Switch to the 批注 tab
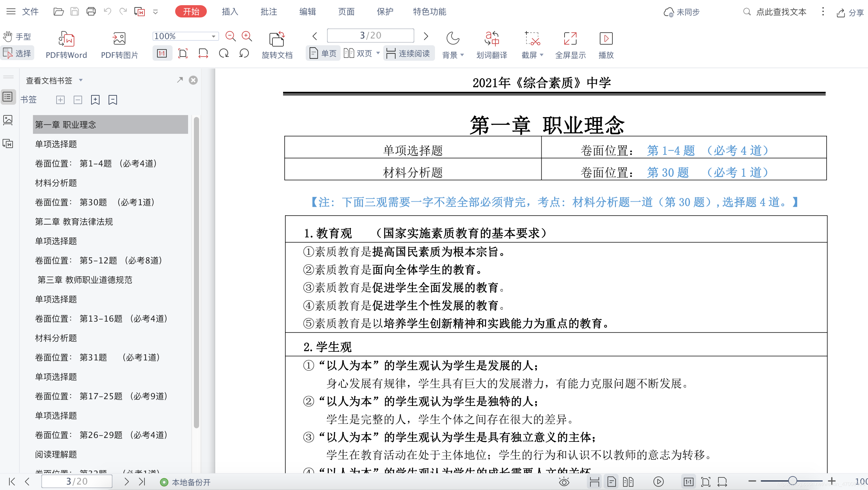Screen dimensions: 868x490 (269, 12)
